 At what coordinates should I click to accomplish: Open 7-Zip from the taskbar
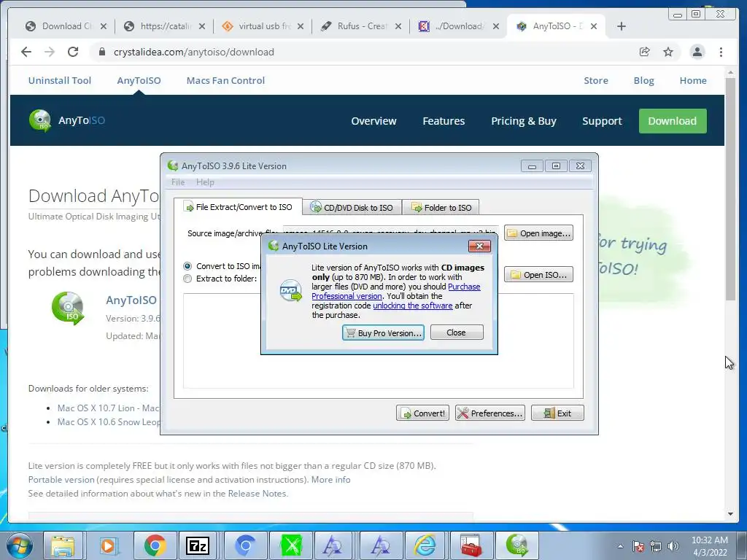(198, 545)
